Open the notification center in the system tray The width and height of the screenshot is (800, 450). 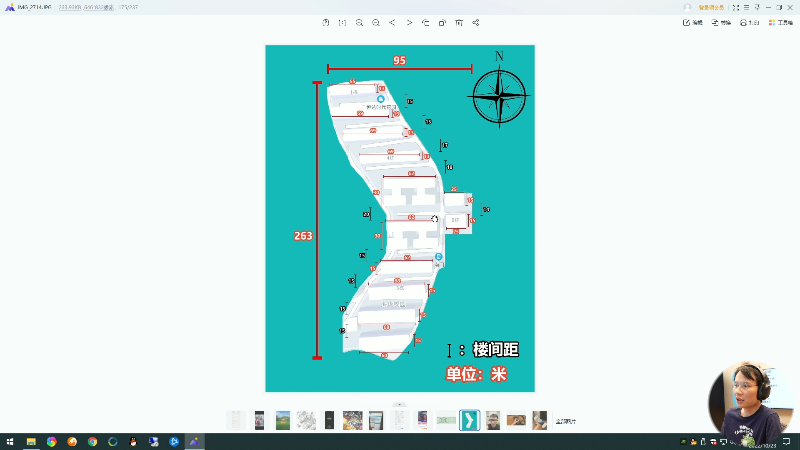click(786, 441)
